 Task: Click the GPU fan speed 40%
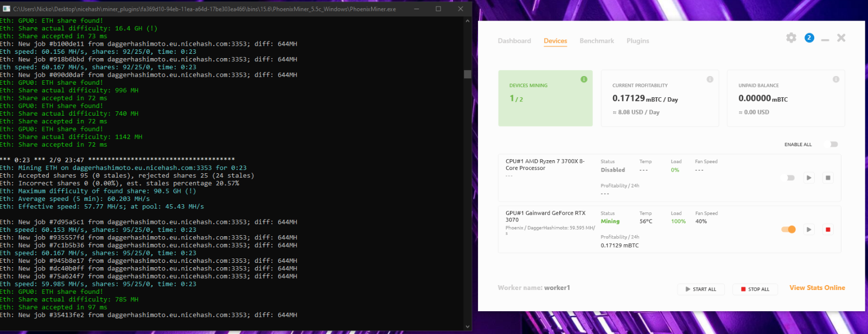[x=701, y=222]
